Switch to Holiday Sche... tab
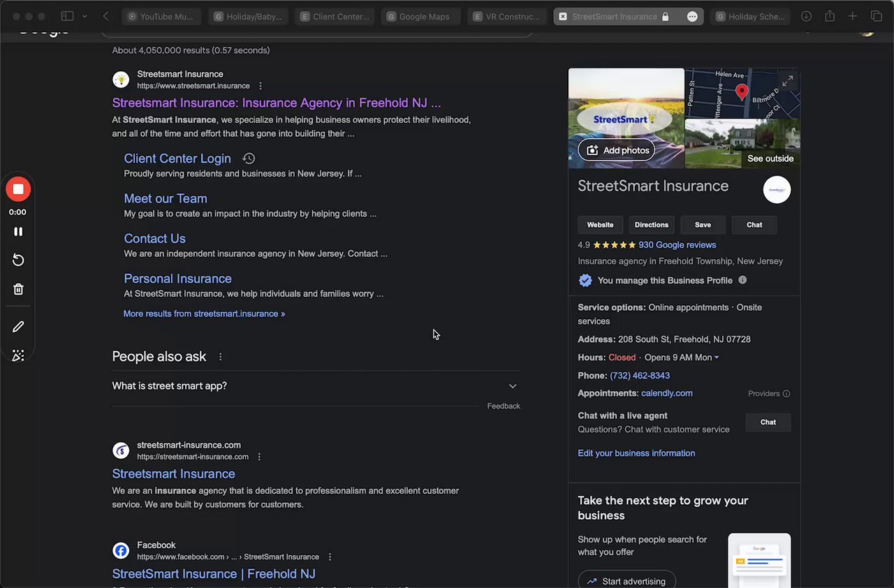This screenshot has height=588, width=894. point(750,16)
